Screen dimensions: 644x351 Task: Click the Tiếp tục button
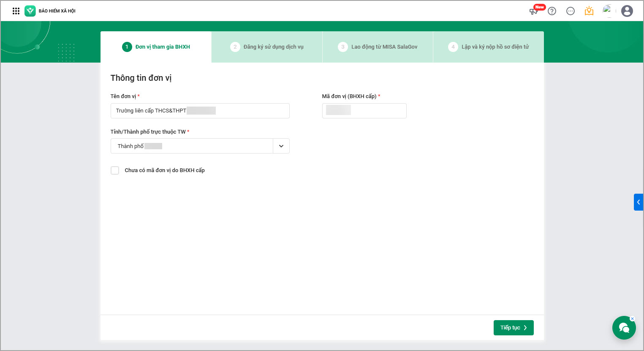tap(514, 328)
